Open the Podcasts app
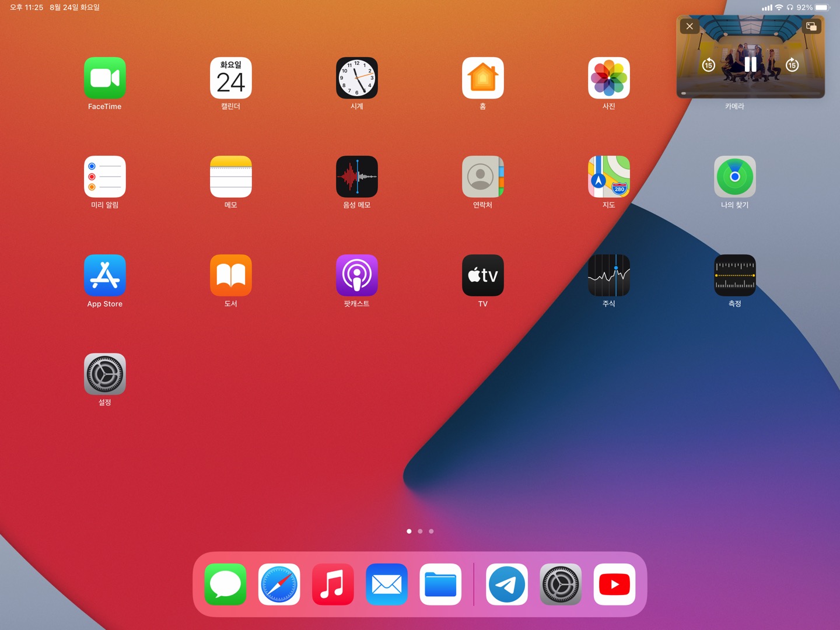 [357, 275]
